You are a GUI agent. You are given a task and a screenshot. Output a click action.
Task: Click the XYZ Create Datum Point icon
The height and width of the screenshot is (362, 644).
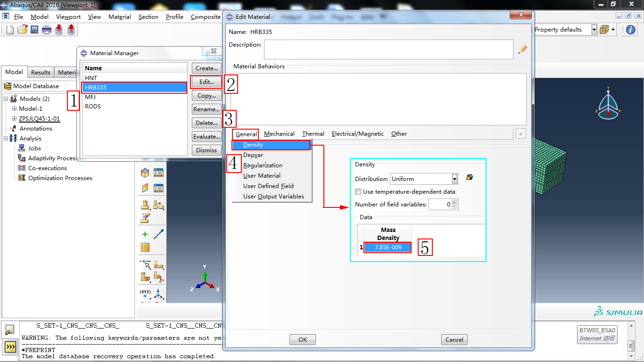[x=145, y=294]
